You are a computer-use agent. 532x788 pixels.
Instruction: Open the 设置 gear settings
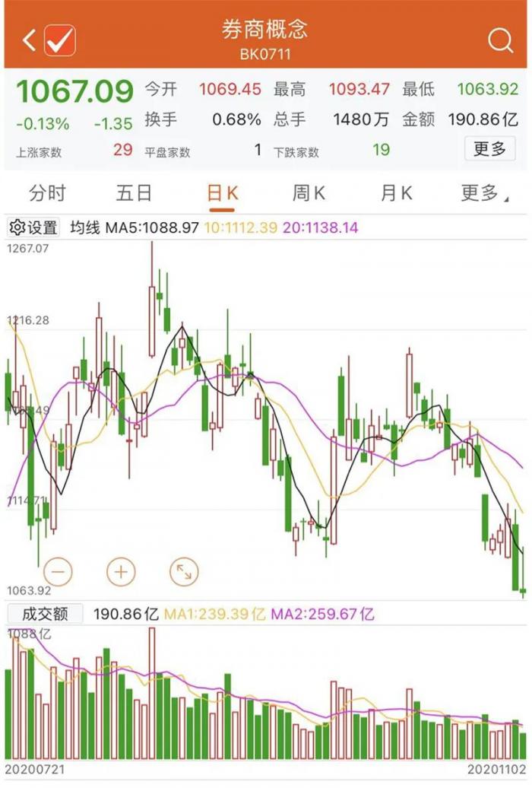(34, 227)
